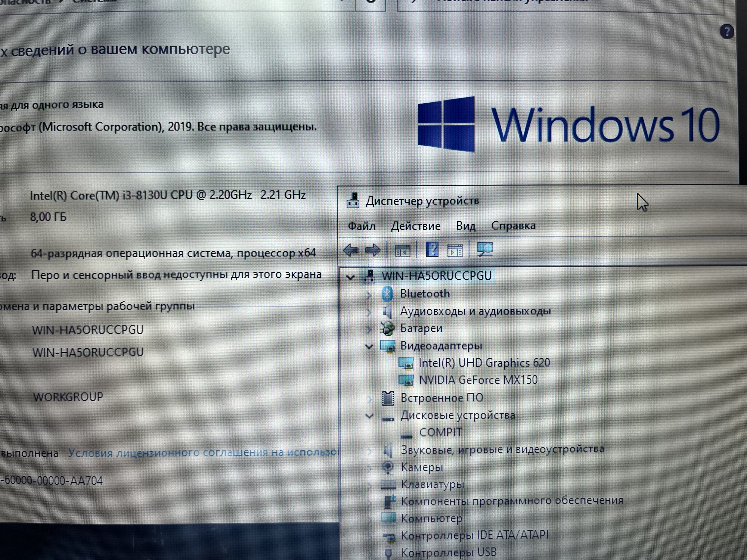The height and width of the screenshot is (560, 747).
Task: Select the NVIDIA GeForce MX150 adapter
Action: 478,380
